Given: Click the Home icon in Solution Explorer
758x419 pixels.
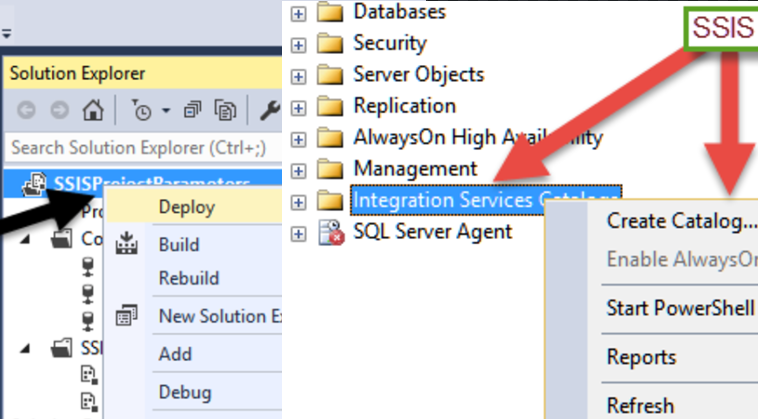Looking at the screenshot, I should coord(91,109).
